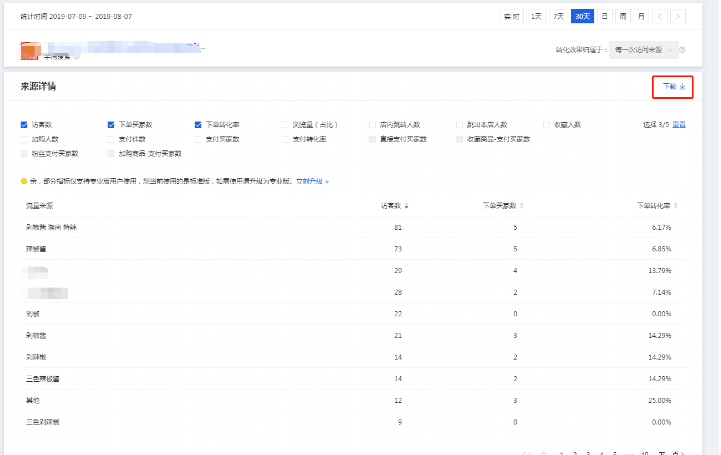Click the 下载 download button
The image size is (721, 455).
pyautogui.click(x=673, y=87)
